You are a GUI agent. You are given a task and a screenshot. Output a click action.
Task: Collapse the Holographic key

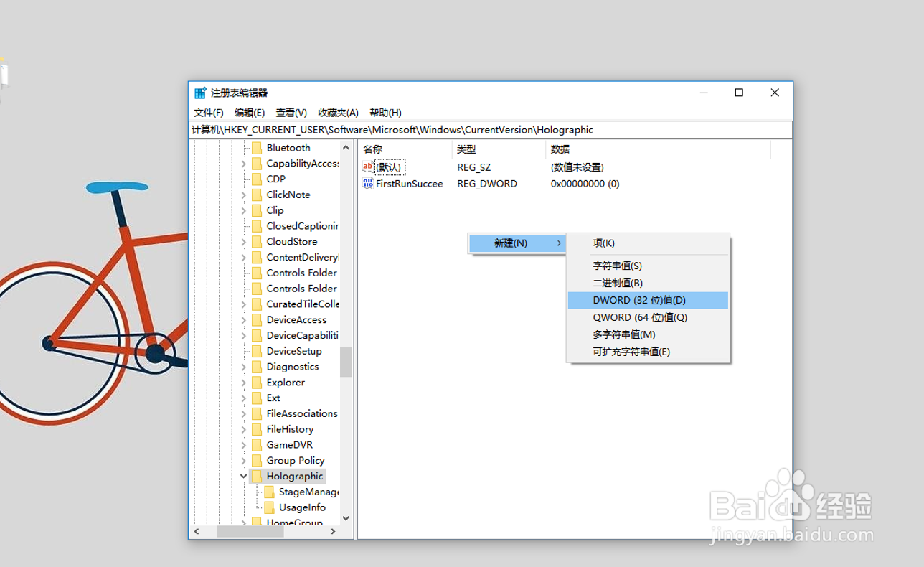pyautogui.click(x=244, y=477)
